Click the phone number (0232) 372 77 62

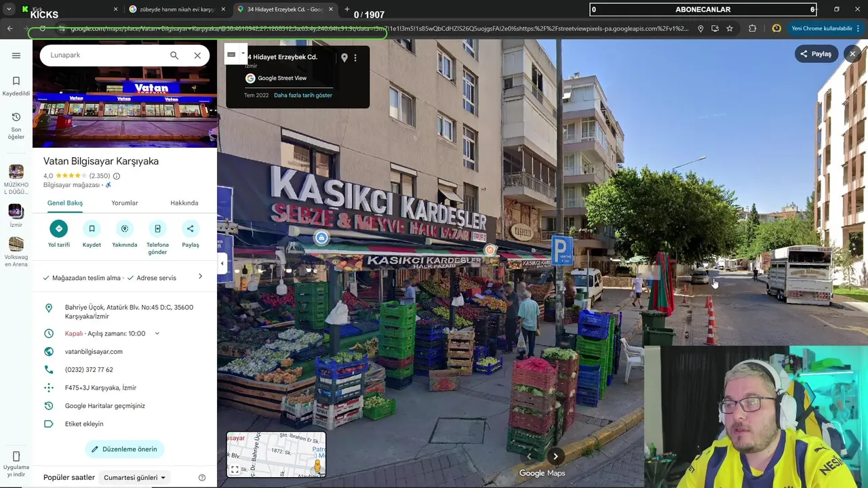pyautogui.click(x=89, y=370)
